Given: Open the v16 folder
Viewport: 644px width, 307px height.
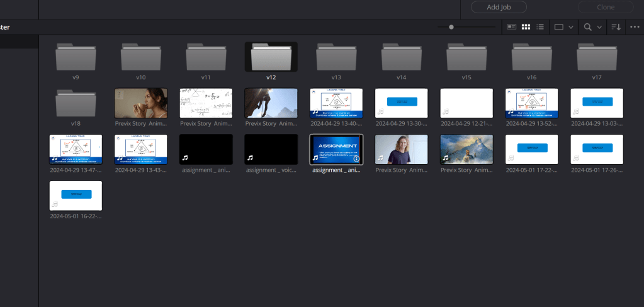Looking at the screenshot, I should coord(531,57).
